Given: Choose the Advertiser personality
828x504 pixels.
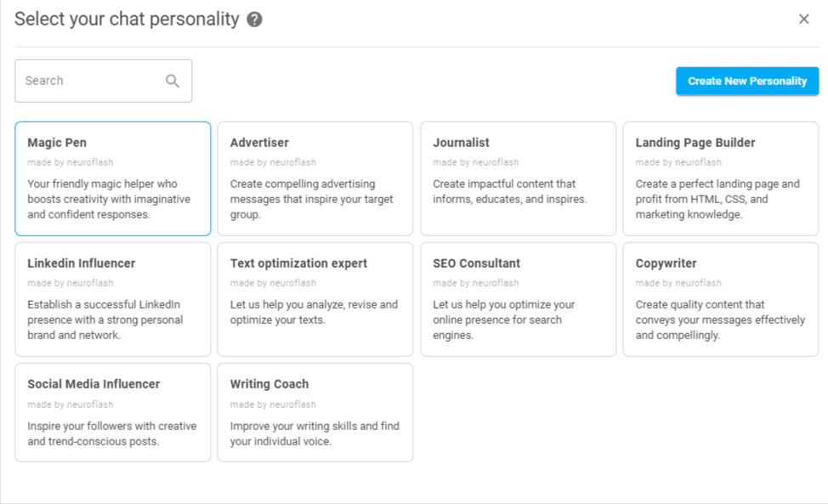Looking at the screenshot, I should pos(315,178).
